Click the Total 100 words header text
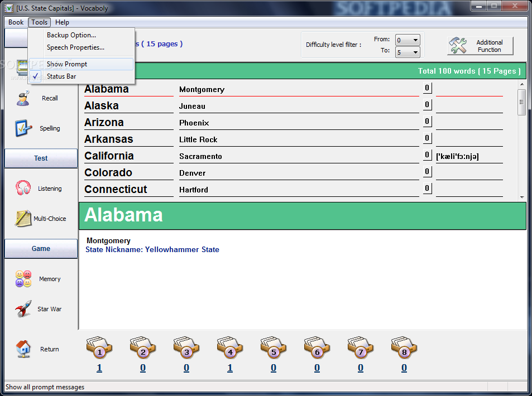532x396 pixels. coord(469,71)
